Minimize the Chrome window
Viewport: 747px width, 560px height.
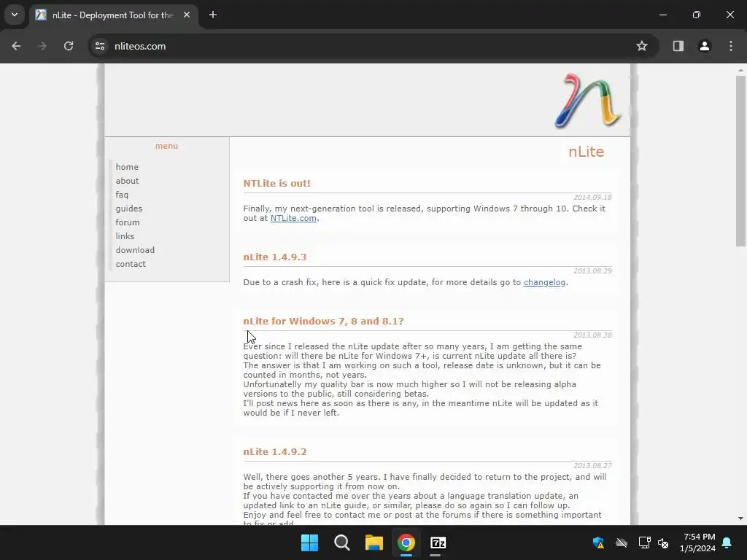point(663,15)
